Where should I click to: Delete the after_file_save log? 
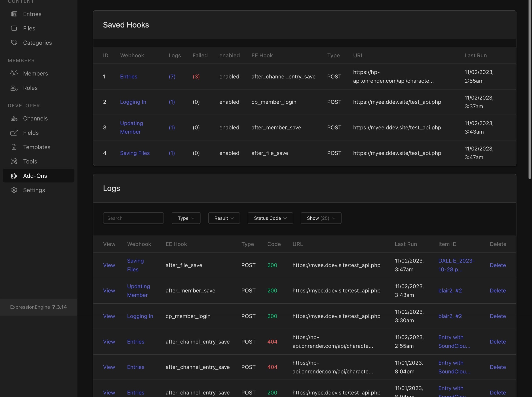(x=498, y=265)
